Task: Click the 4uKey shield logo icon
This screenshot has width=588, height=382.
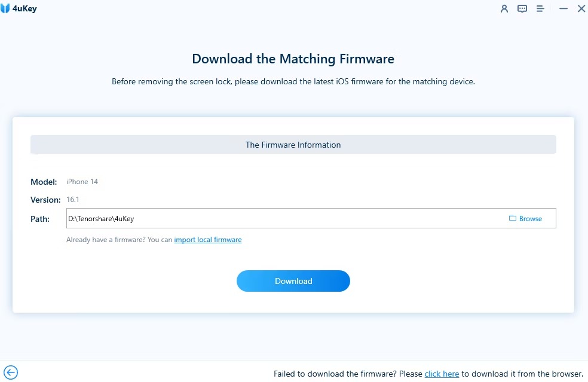Action: coord(6,9)
